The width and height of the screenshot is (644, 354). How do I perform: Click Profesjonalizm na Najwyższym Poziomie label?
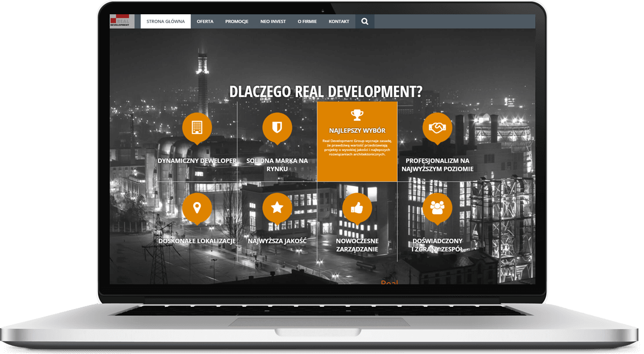[x=437, y=165]
